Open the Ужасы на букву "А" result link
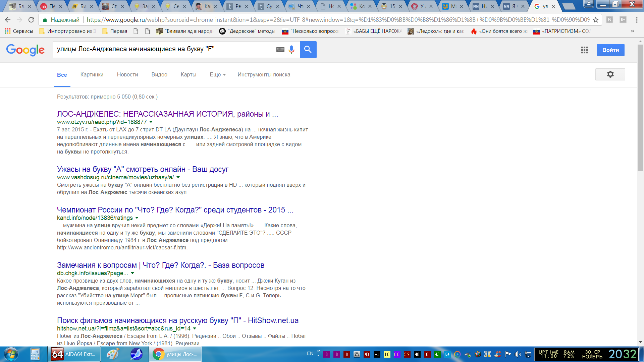This screenshot has height=362, width=644. pos(143,169)
